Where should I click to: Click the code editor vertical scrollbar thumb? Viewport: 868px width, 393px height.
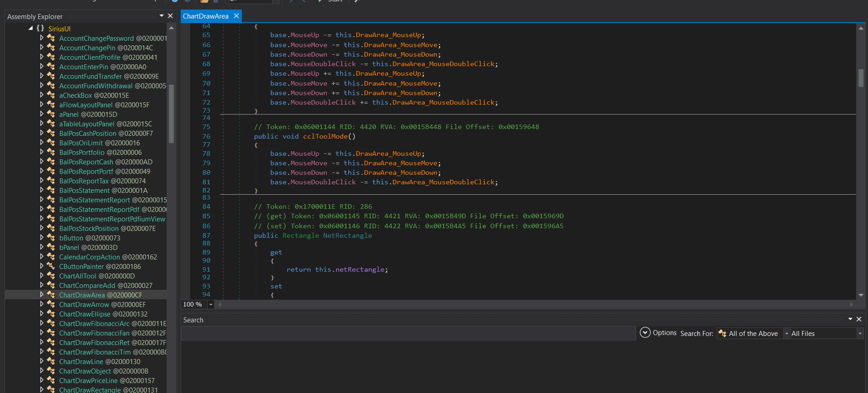pyautogui.click(x=861, y=78)
